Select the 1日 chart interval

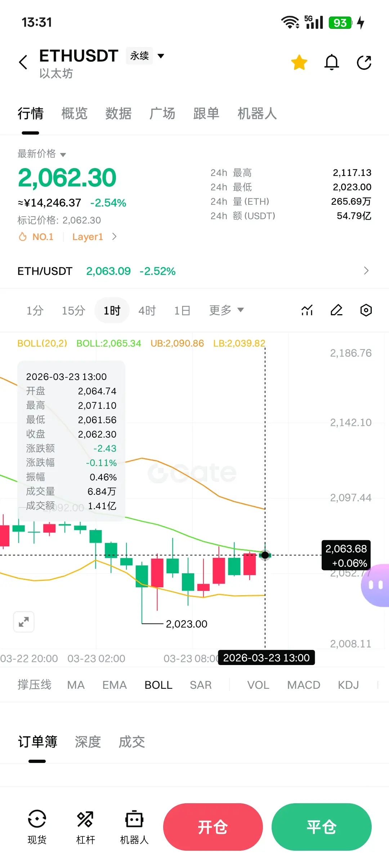tap(182, 310)
